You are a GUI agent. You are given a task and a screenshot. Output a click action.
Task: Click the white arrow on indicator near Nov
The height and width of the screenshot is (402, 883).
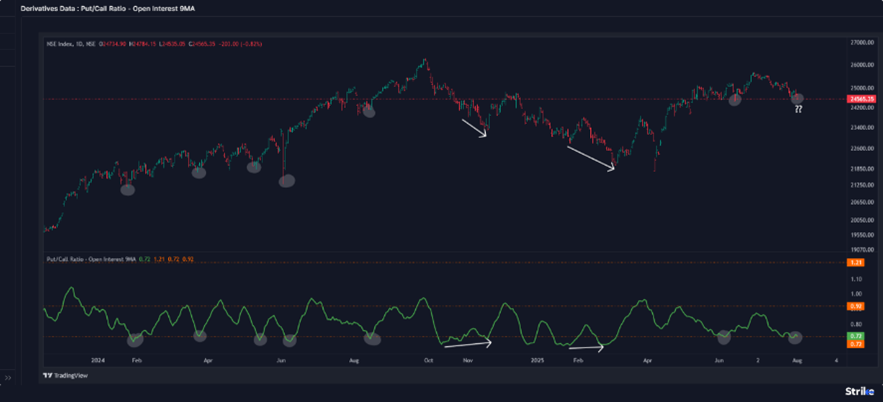tap(467, 344)
